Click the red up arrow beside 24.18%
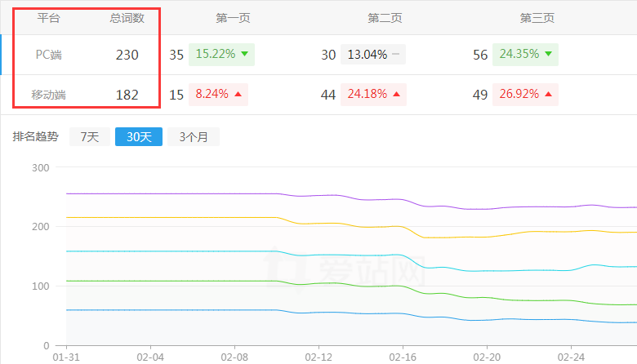 pos(395,95)
